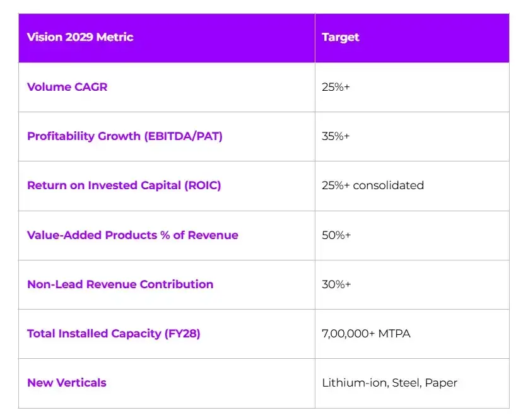Select 'Return on Invested Capital (ROIC)' text
Viewport: 528px width, 420px height.
tap(124, 185)
